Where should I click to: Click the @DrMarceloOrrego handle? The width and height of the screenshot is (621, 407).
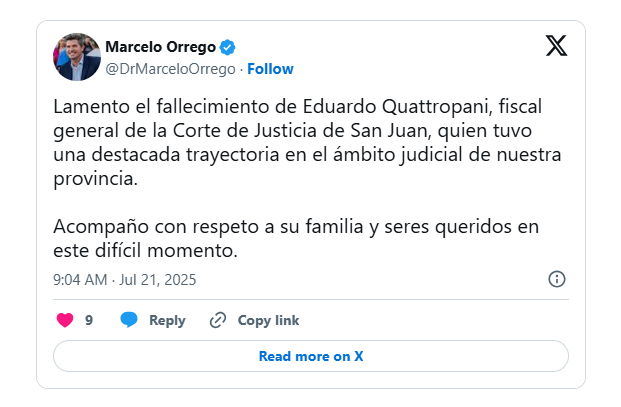[x=170, y=69]
